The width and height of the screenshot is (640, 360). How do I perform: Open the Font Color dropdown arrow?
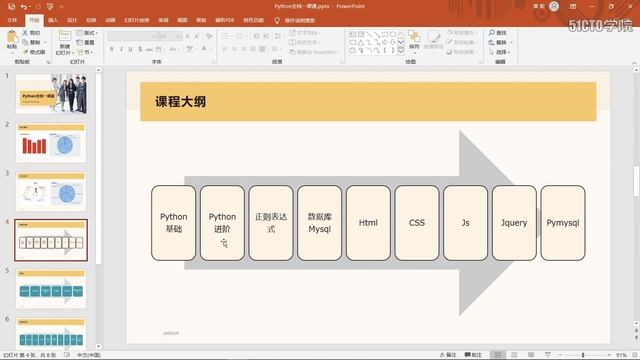click(211, 49)
